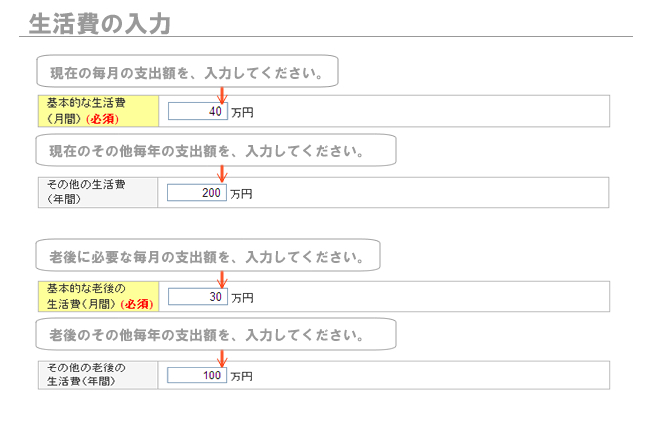Click the yellow 基本的な生活費（月間） label
Screen dimensions: 650x430
[x=98, y=111]
